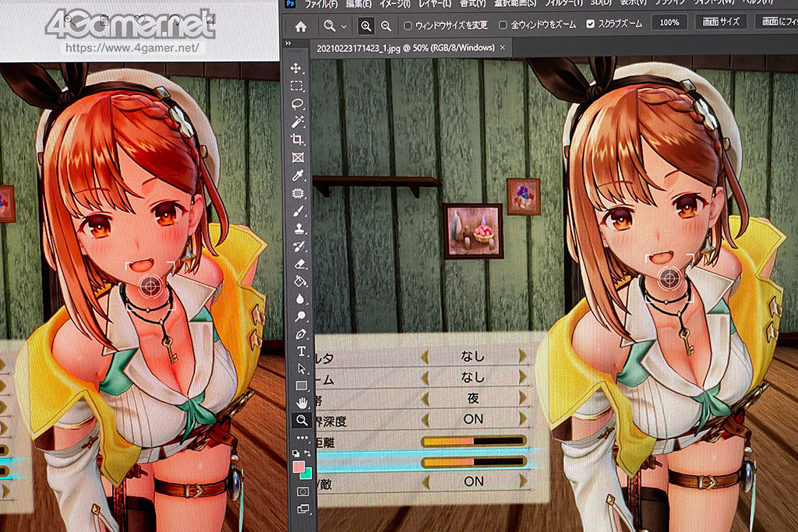This screenshot has width=798, height=532.
Task: Check the 全ウィンドウをズーム option
Action: click(503, 26)
